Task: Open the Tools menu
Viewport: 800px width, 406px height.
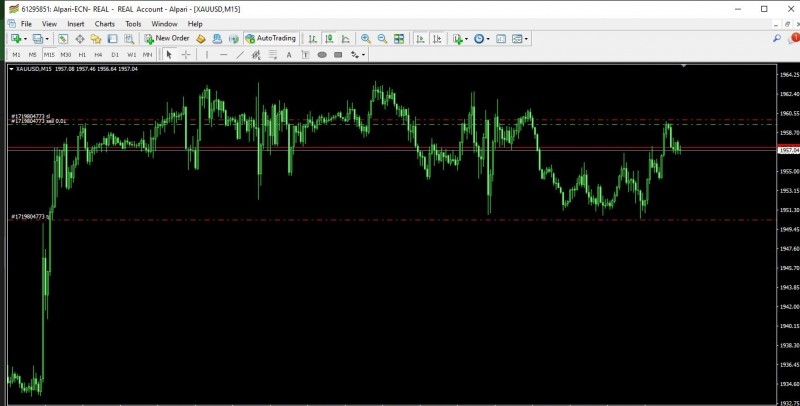Action: click(133, 24)
